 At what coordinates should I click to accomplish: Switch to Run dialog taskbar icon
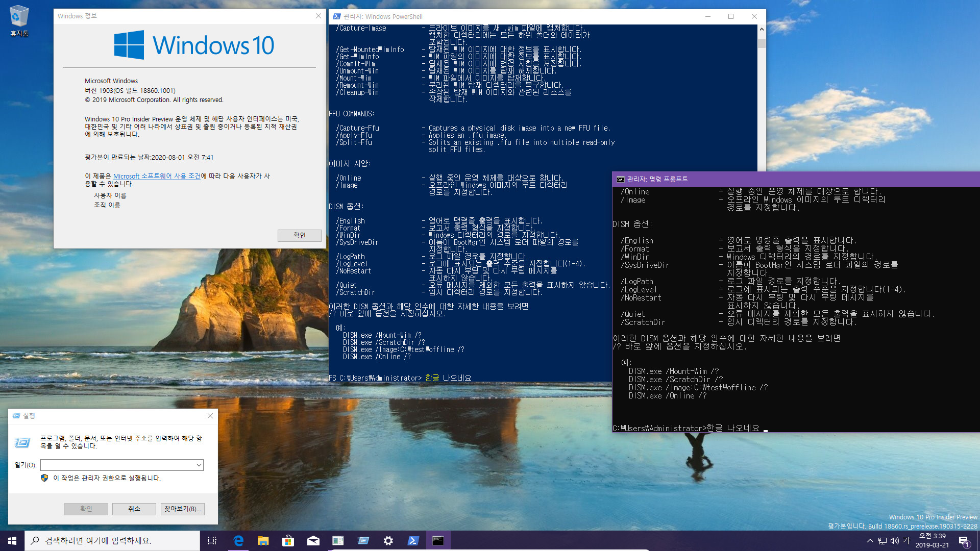(x=363, y=541)
